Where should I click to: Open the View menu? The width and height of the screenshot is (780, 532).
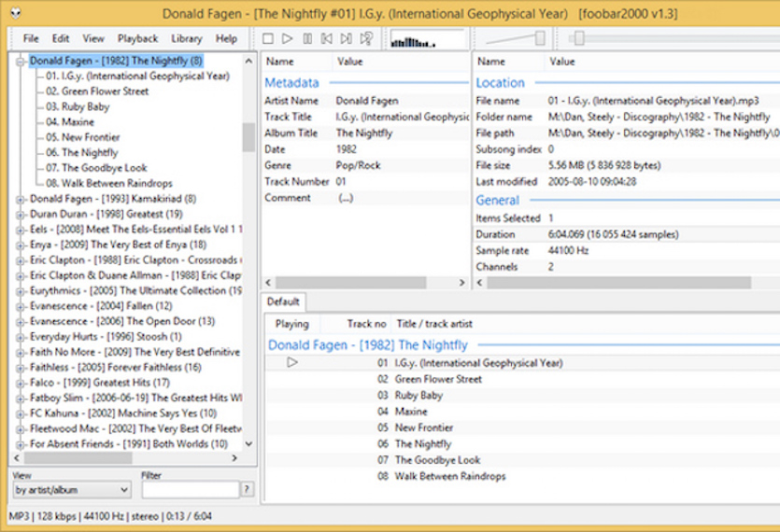point(93,38)
